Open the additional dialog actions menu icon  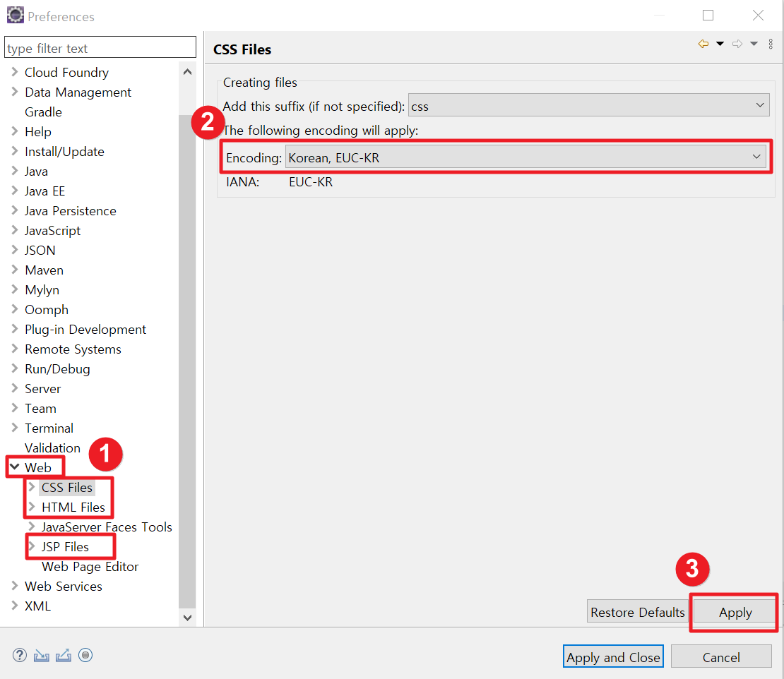(x=771, y=44)
